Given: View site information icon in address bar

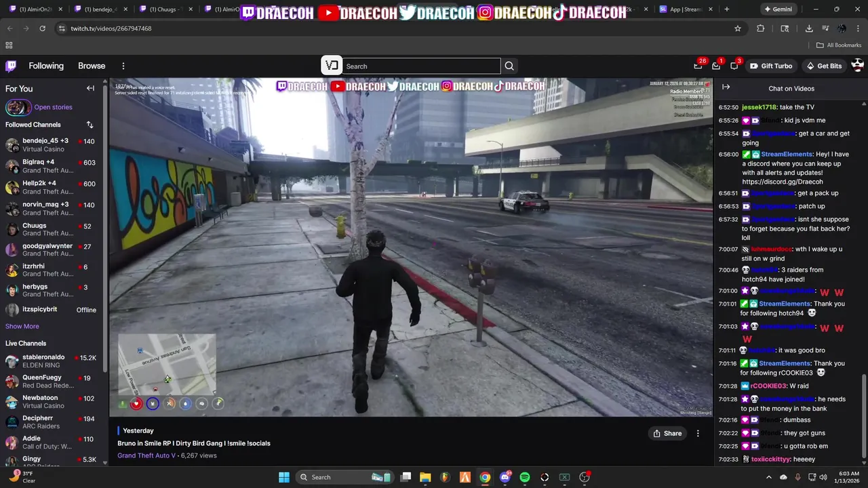Looking at the screenshot, I should coord(62,28).
